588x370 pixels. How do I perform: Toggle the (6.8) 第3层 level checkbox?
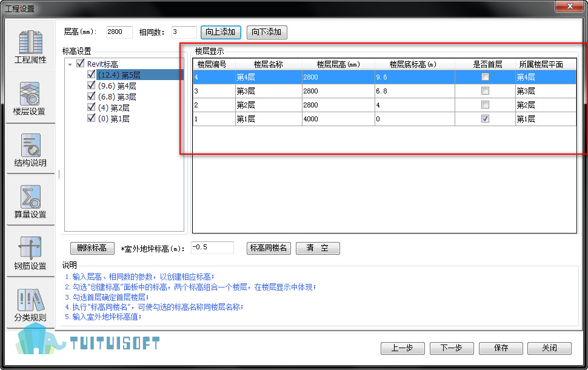coord(92,96)
